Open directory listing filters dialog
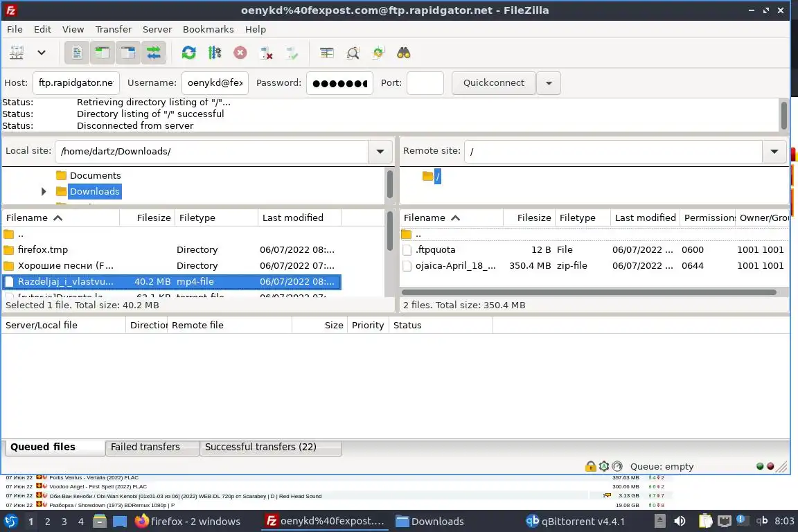Viewport: 798px width, 532px height. [327, 53]
